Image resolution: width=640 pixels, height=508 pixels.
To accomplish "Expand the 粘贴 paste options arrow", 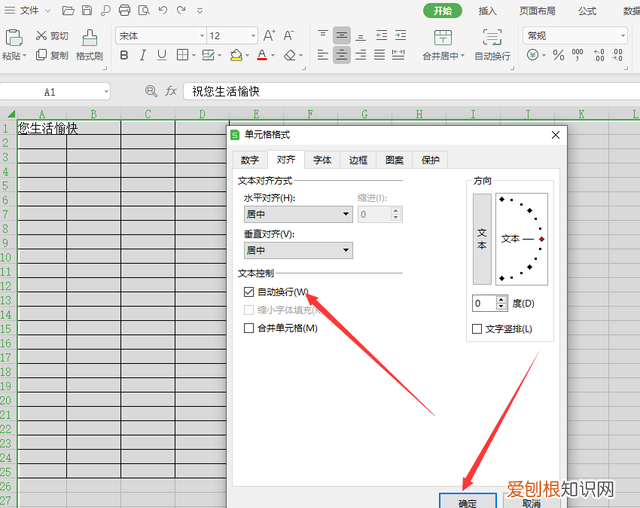I will [24, 56].
